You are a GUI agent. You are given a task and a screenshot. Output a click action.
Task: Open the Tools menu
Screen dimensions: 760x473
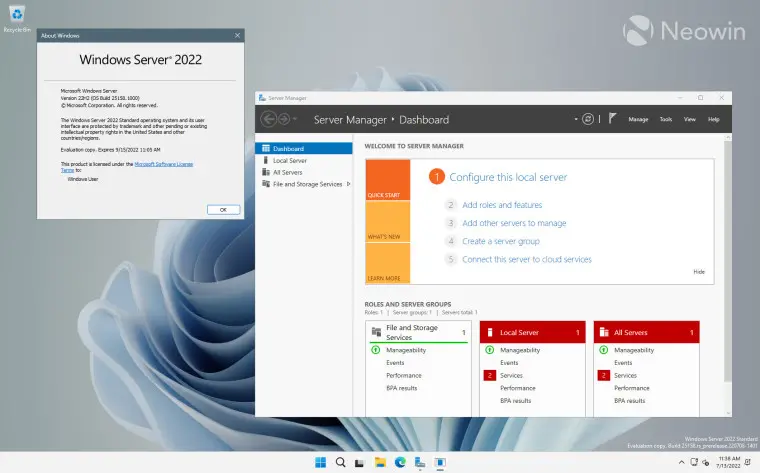[666, 120]
